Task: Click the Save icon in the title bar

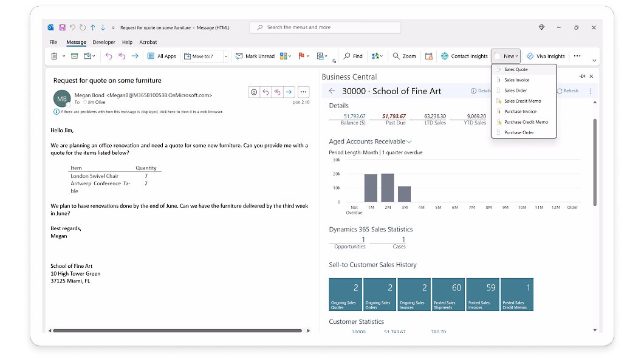Action: [x=63, y=27]
